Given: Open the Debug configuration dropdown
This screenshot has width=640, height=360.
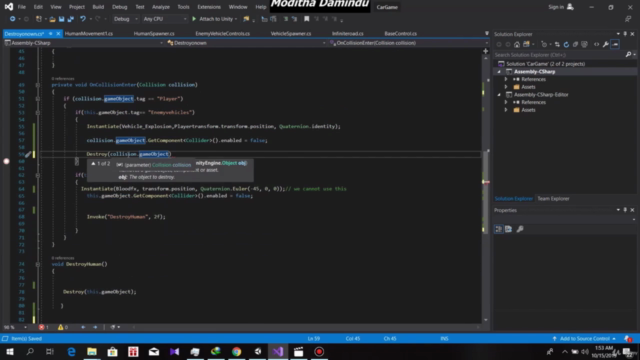Looking at the screenshot, I should click(x=125, y=19).
